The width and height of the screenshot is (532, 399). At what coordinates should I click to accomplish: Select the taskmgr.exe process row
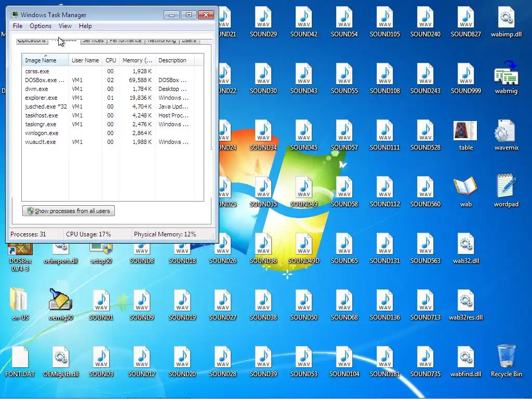point(113,124)
